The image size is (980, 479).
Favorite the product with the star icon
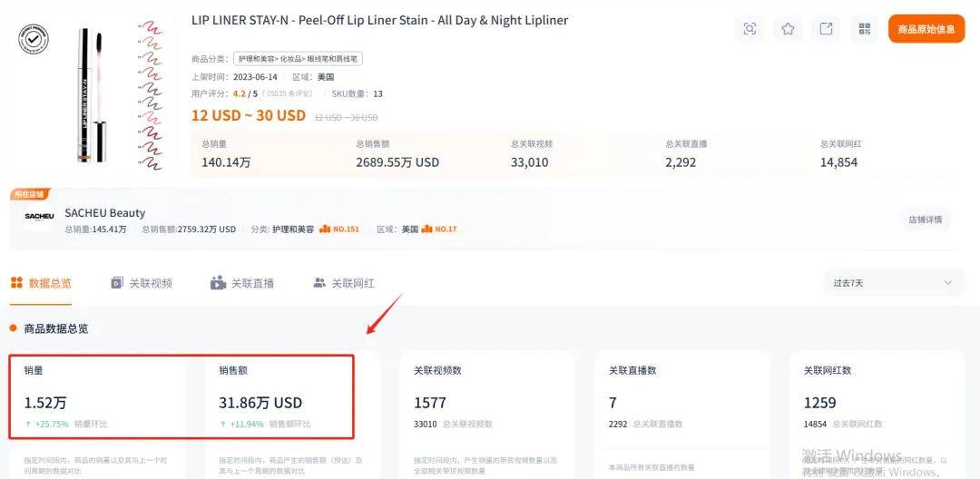tap(788, 29)
